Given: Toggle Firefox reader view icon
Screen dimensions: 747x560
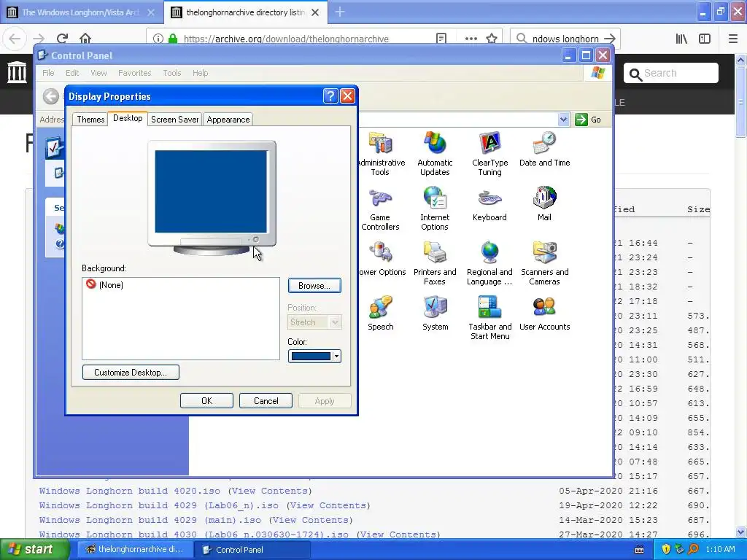Looking at the screenshot, I should tap(441, 39).
